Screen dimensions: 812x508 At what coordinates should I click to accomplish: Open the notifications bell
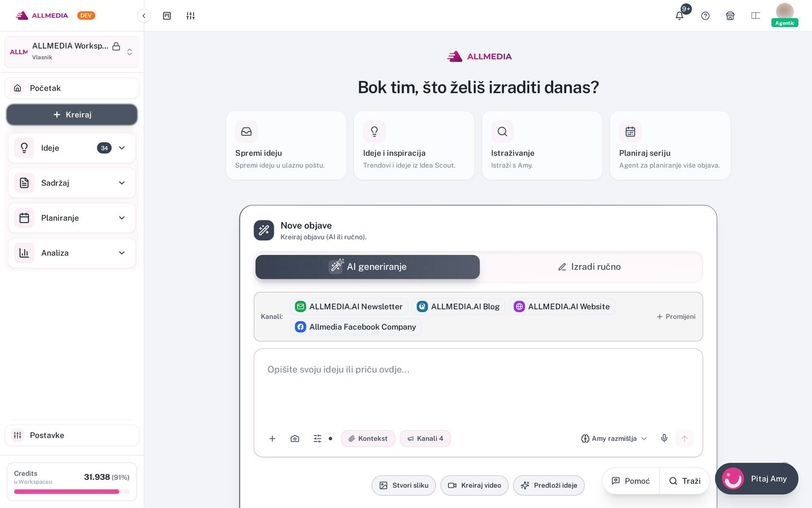click(x=679, y=16)
